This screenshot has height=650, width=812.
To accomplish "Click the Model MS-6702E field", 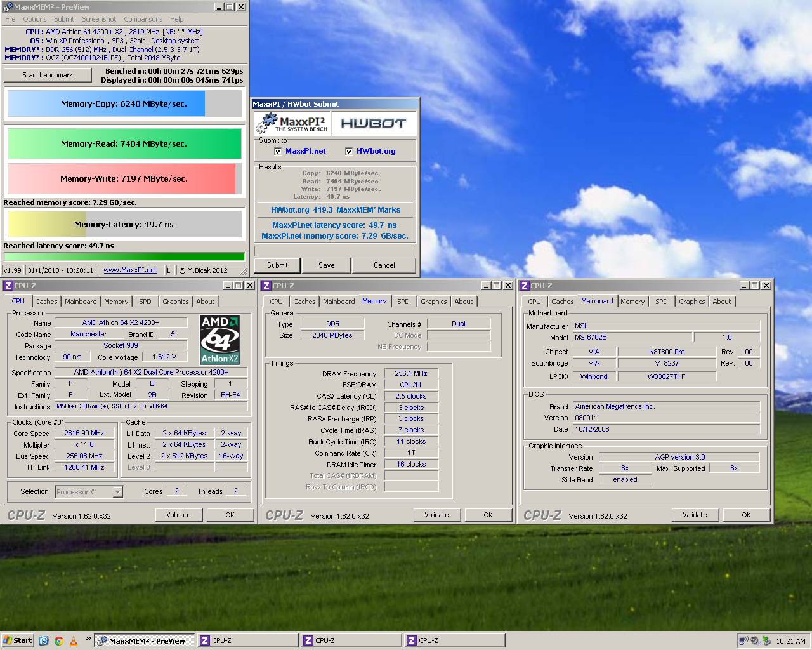I will [x=632, y=337].
